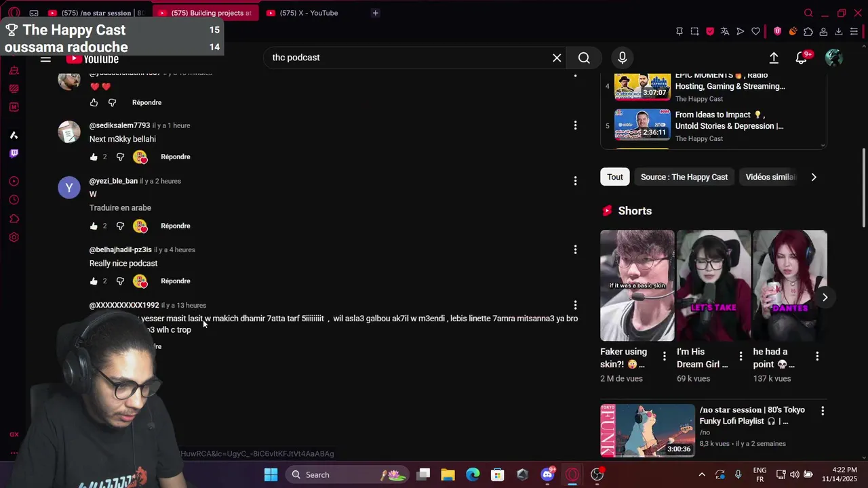
Task: Like the 'Really nice podcast' comment
Action: coord(94,281)
